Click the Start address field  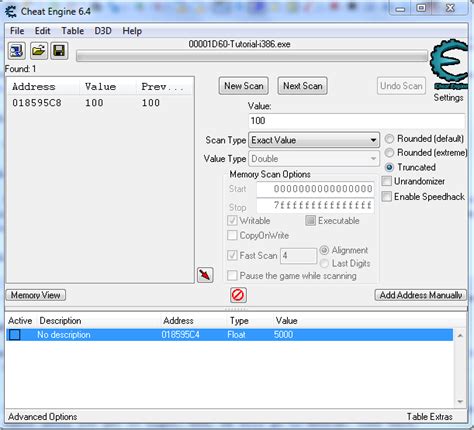tap(315, 189)
